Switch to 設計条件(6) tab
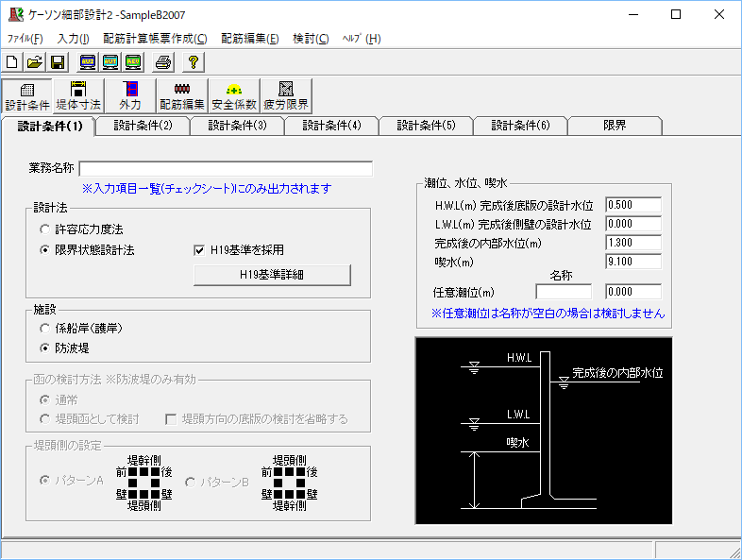Image resolution: width=742 pixels, height=560 pixels. click(520, 126)
